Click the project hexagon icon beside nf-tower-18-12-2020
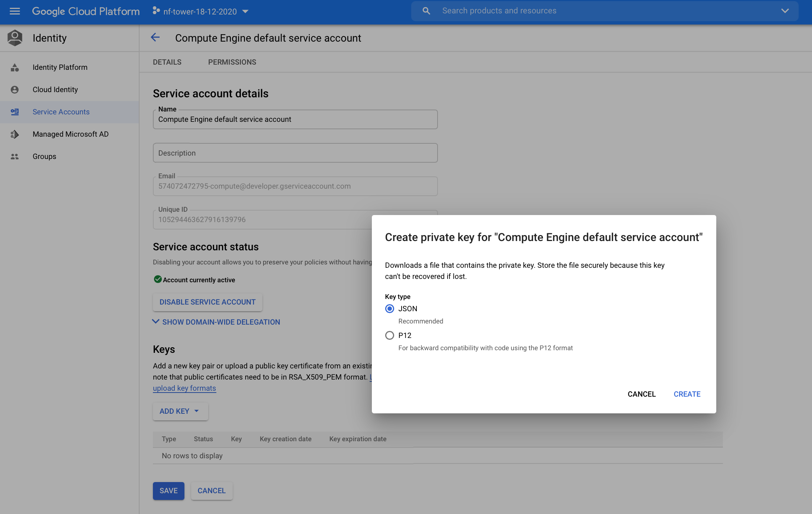The height and width of the screenshot is (514, 812). click(x=156, y=11)
